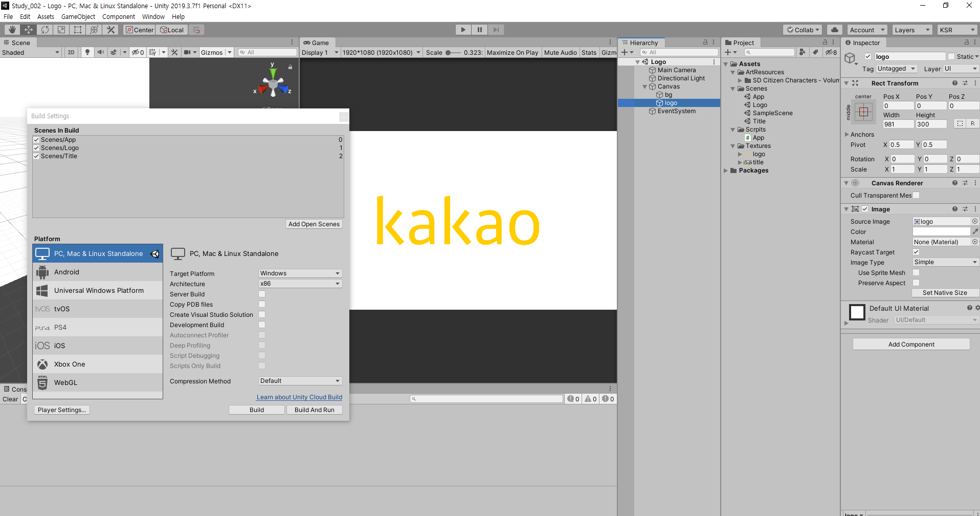Toggle Raycast Target checkbox
This screenshot has width=980, height=516.
point(916,252)
